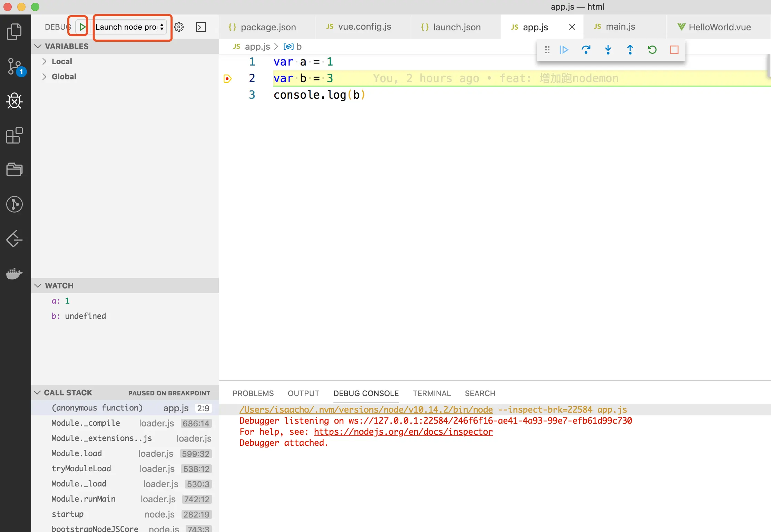The width and height of the screenshot is (771, 532).
Task: Click the Step Over debug icon
Action: coord(586,50)
